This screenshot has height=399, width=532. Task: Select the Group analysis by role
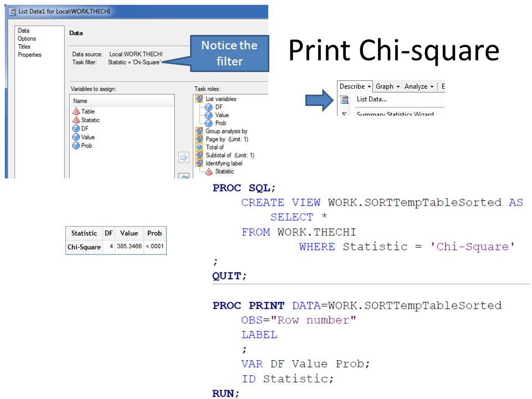222,131
